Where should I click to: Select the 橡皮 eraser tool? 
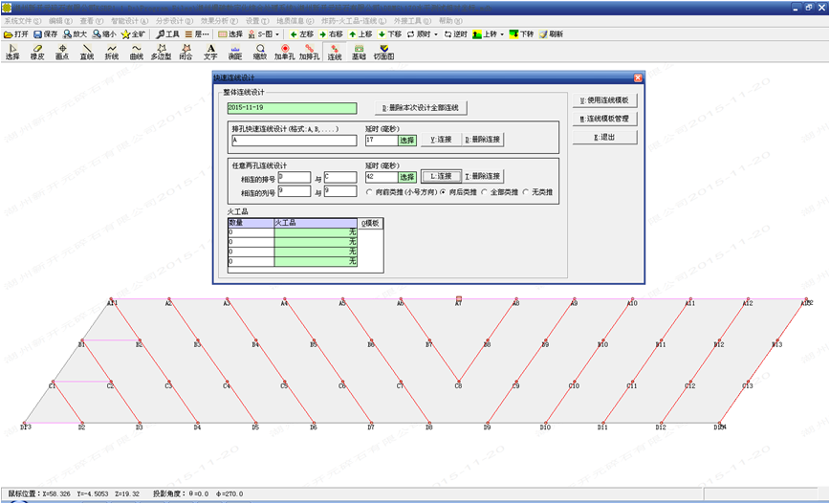tap(37, 52)
